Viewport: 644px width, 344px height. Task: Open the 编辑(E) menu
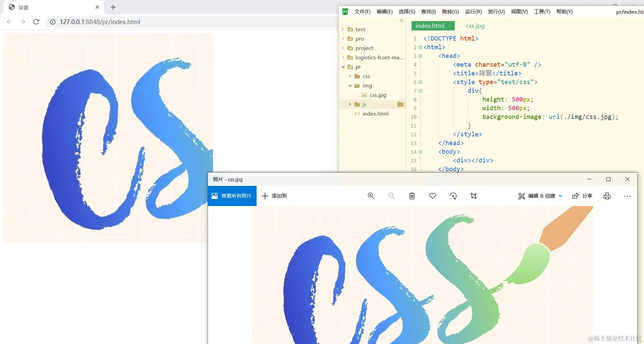coord(384,12)
